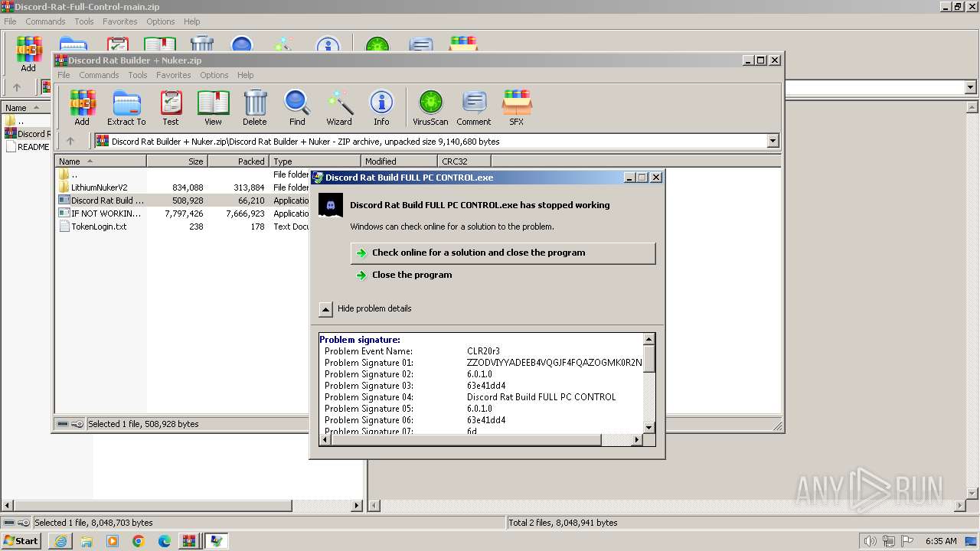Click the View file icon
The image size is (980, 551).
[x=213, y=107]
